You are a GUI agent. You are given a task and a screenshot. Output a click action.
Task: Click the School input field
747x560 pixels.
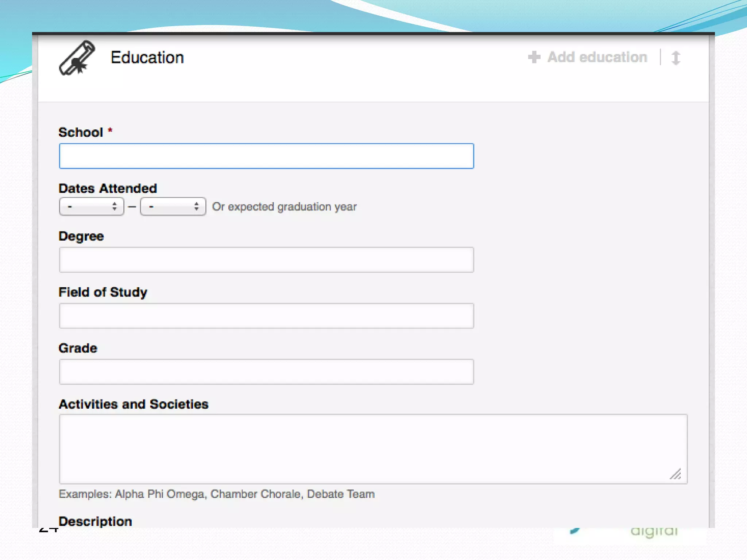point(266,156)
